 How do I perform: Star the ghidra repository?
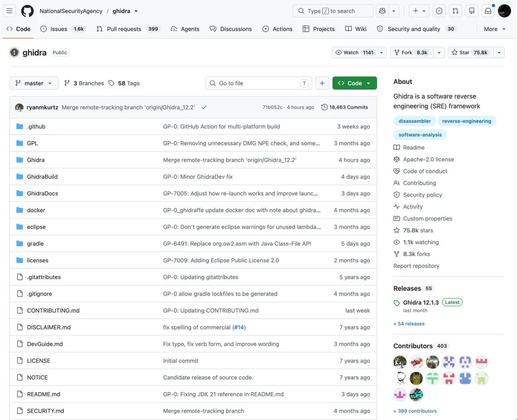(x=470, y=53)
